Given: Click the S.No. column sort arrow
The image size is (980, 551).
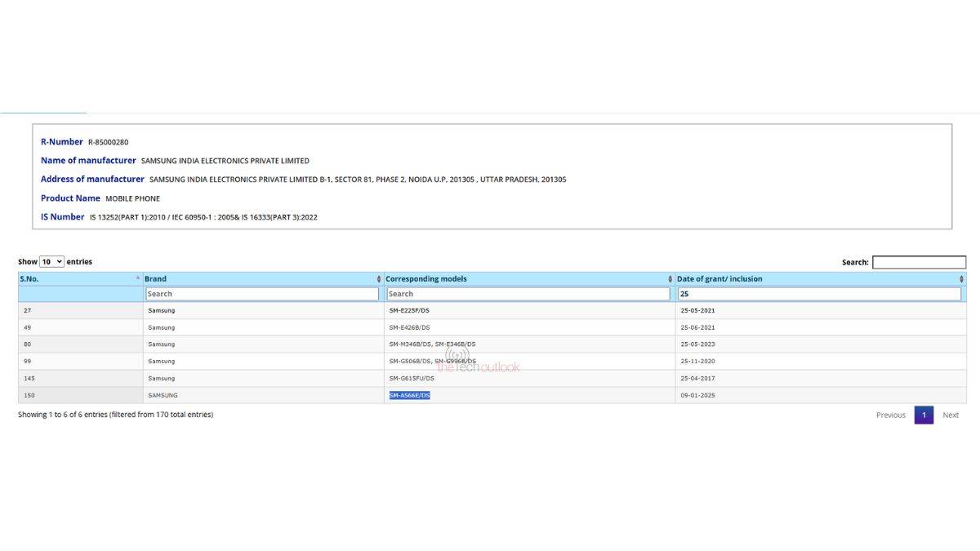Looking at the screenshot, I should (x=137, y=279).
